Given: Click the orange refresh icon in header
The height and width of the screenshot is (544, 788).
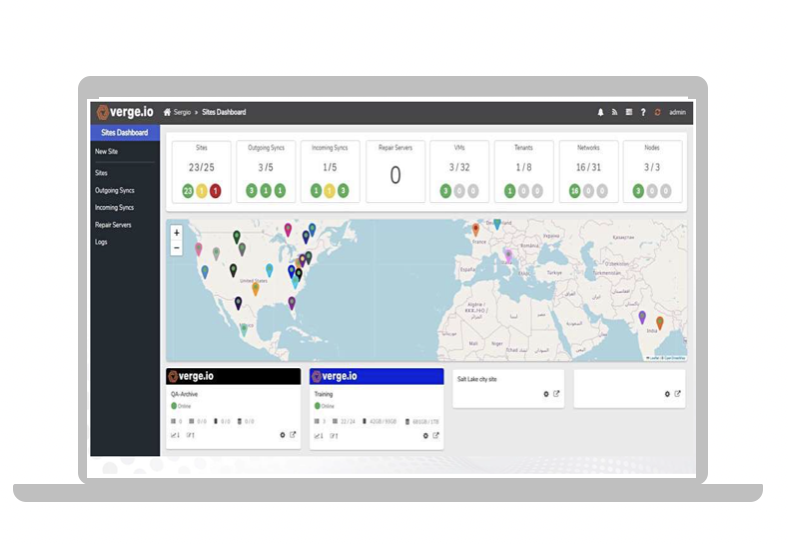Looking at the screenshot, I should (657, 112).
